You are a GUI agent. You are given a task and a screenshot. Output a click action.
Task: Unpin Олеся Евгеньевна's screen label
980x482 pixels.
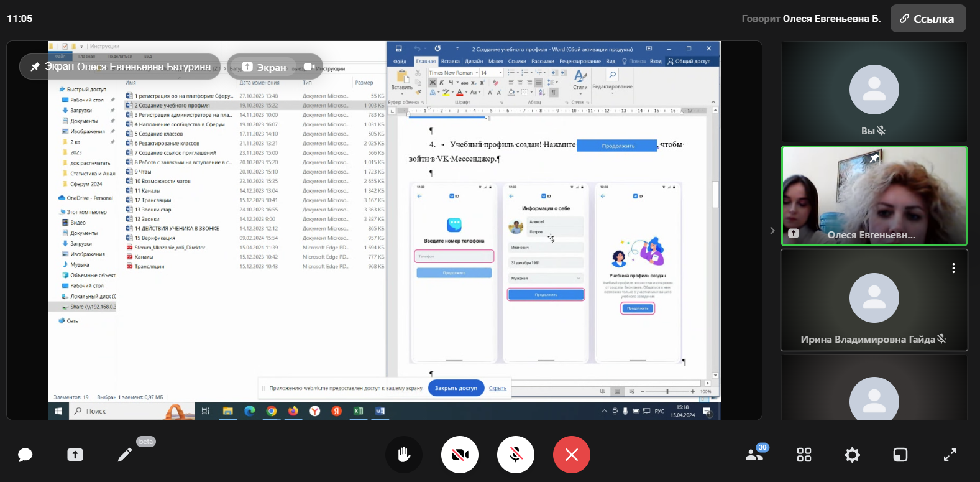[x=35, y=67]
